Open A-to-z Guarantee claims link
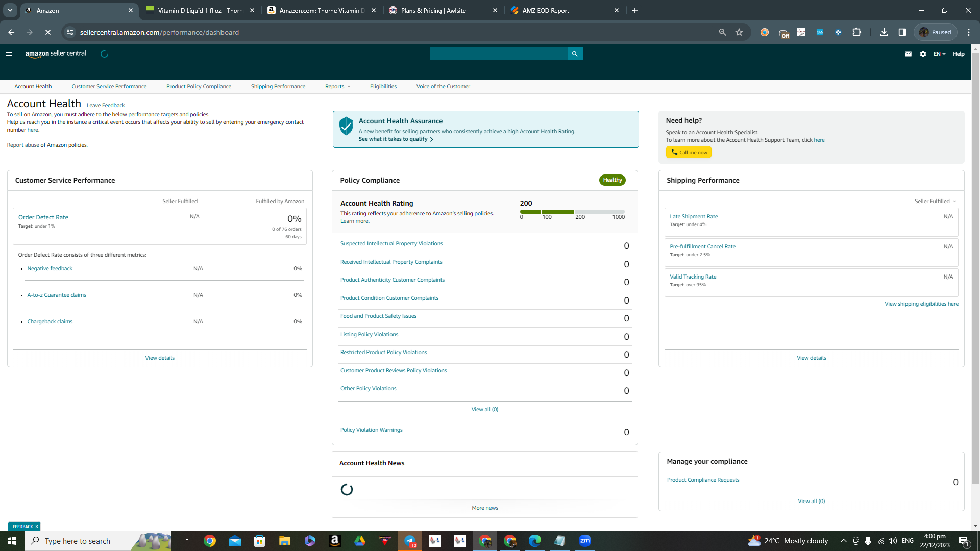 [57, 295]
